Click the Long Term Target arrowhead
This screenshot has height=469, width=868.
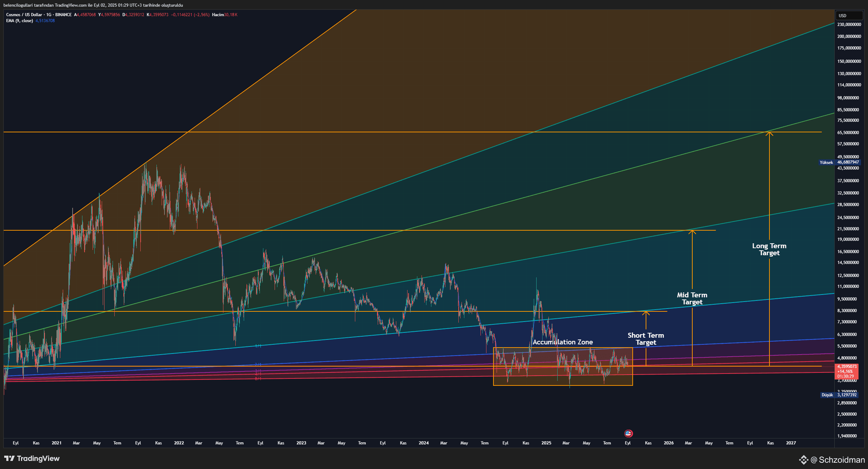pyautogui.click(x=769, y=133)
